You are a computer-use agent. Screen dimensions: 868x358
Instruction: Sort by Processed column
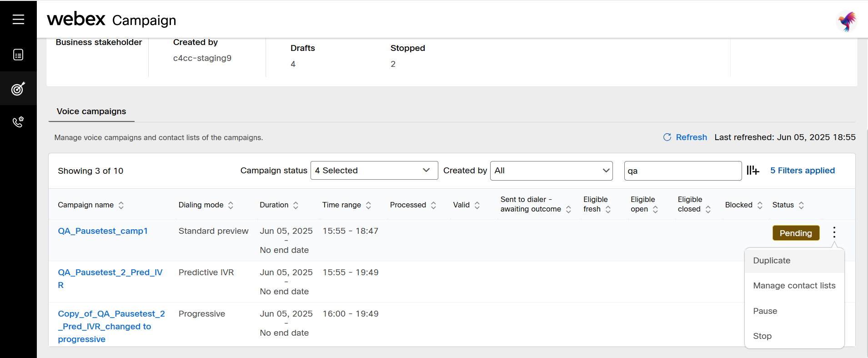(x=433, y=205)
